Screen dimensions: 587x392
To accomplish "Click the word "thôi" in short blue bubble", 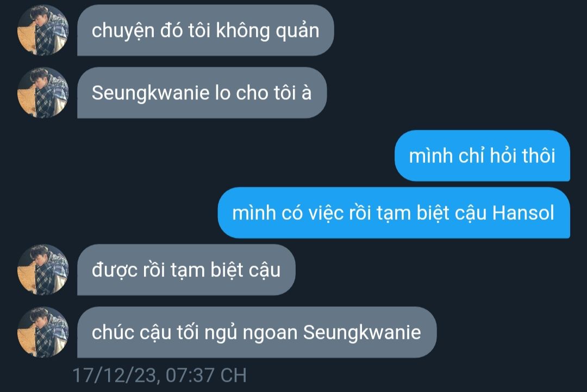I will tap(539, 156).
